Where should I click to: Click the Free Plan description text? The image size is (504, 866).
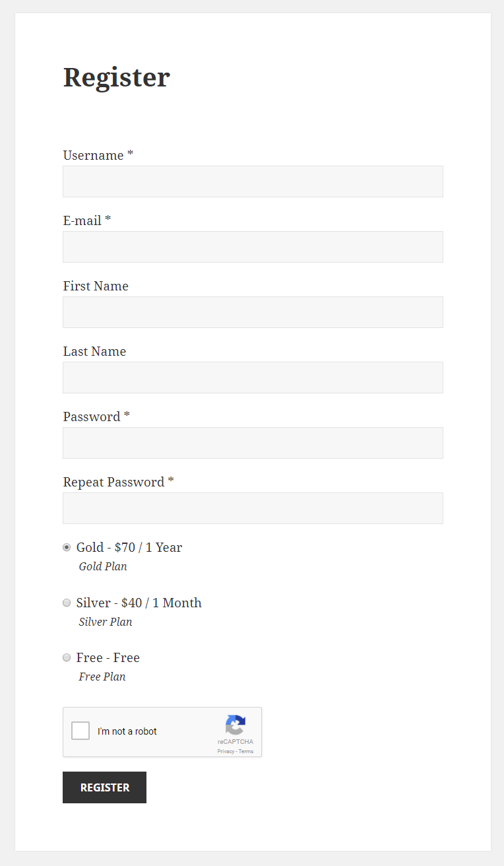[102, 677]
